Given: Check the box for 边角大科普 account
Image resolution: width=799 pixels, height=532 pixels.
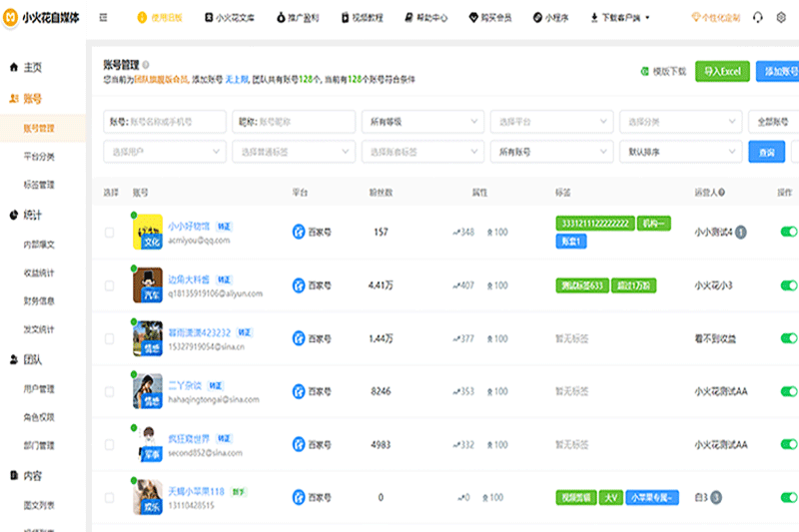Looking at the screenshot, I should (109, 285).
